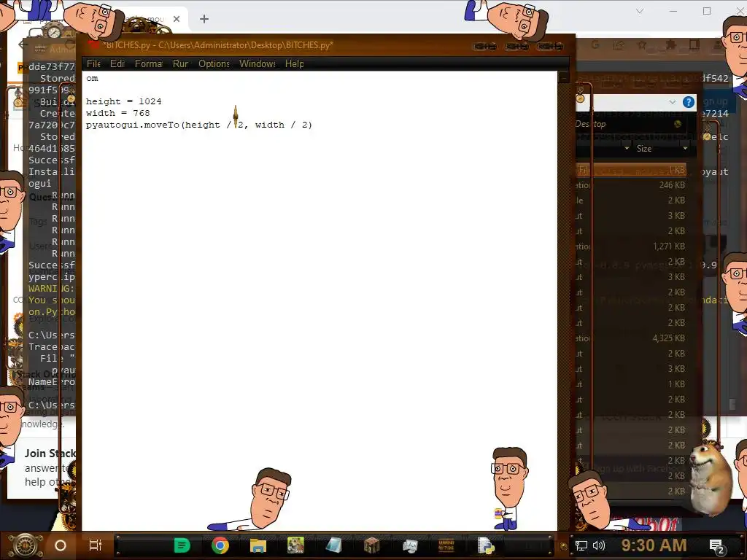Click the bookmark star icon in Chrome
747x560 pixels.
point(642,45)
